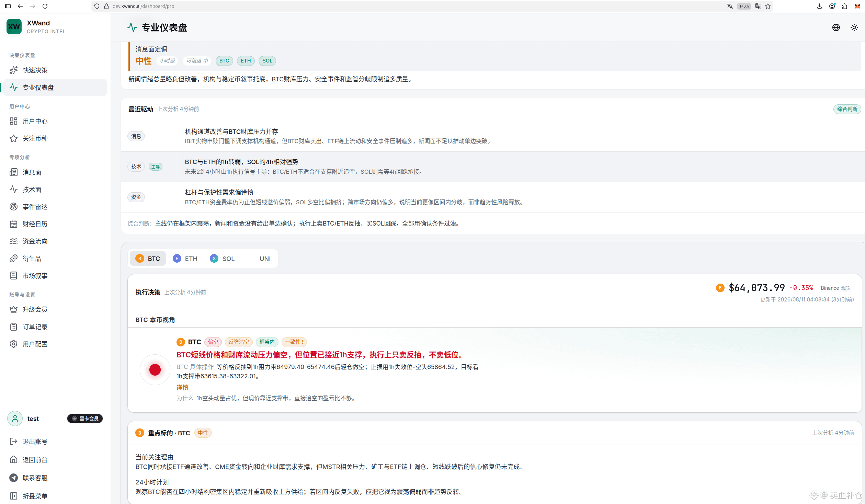Click the $64,073.99 BTC price
Image resolution: width=865 pixels, height=504 pixels.
pyautogui.click(x=757, y=288)
